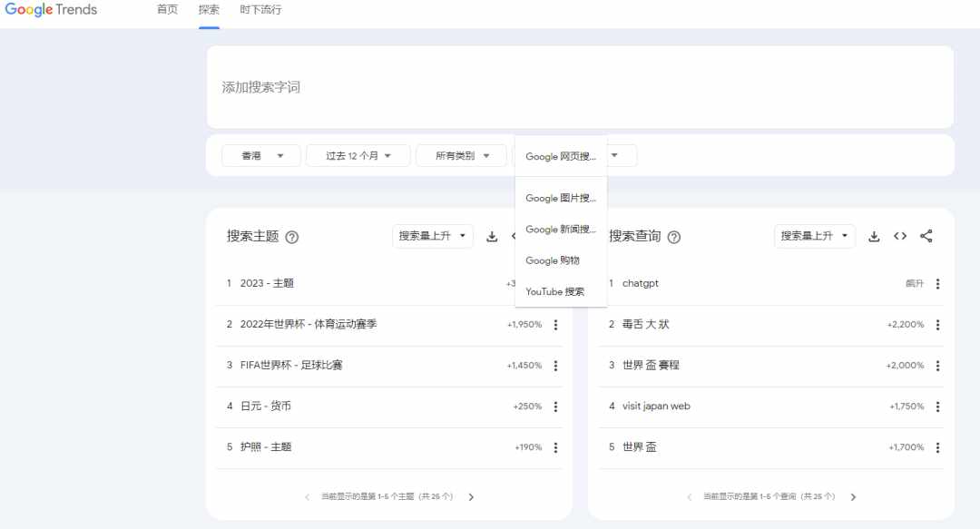The width and height of the screenshot is (980, 529).
Task: Pick Google 购物 from the list
Action: [x=561, y=260]
